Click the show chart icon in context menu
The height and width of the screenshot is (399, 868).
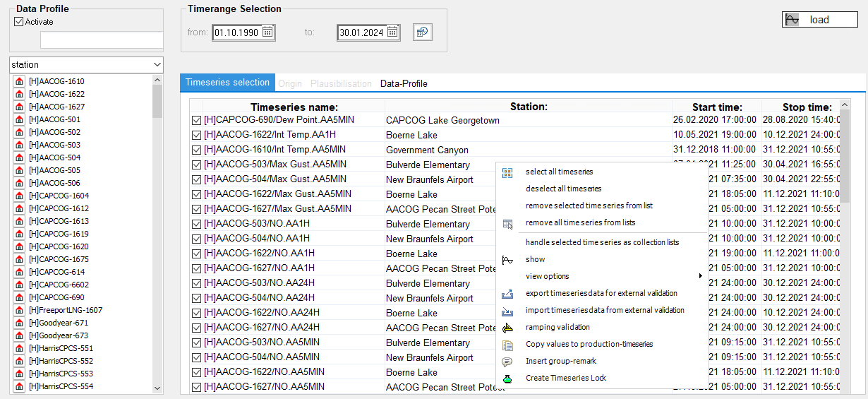click(507, 259)
